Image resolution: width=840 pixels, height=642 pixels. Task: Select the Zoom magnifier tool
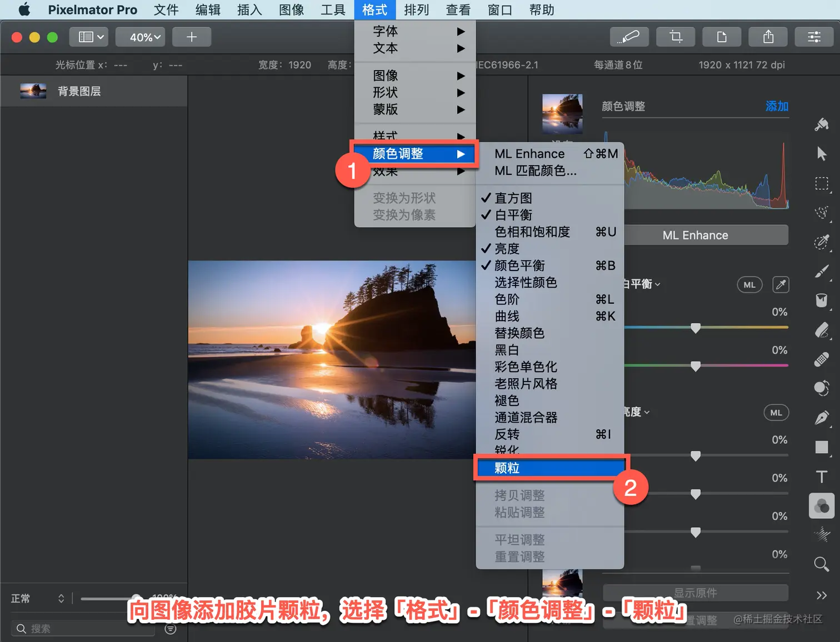point(822,564)
